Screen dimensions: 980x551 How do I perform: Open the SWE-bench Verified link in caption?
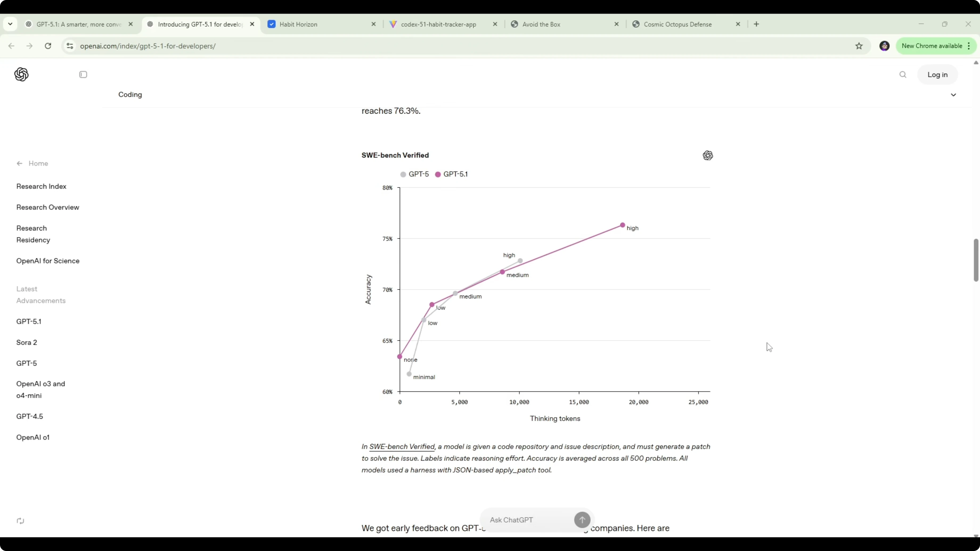(x=402, y=446)
